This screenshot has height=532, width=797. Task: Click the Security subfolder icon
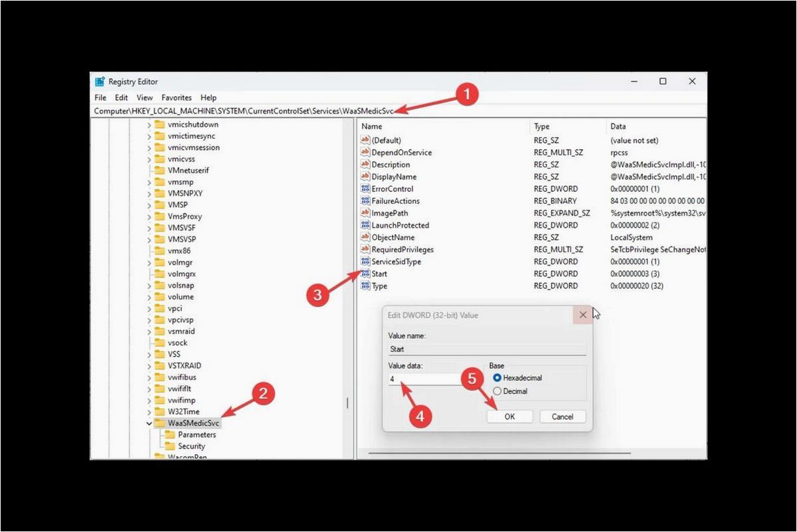pyautogui.click(x=169, y=446)
